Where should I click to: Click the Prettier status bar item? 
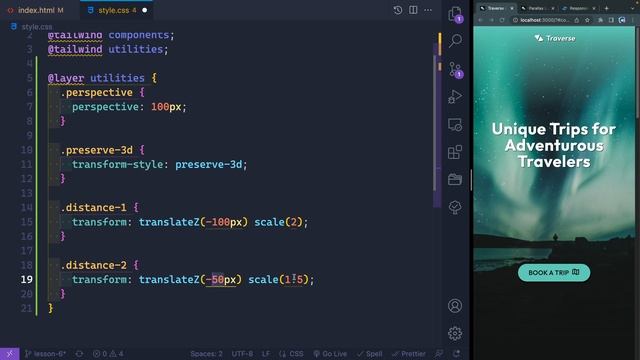coord(409,354)
